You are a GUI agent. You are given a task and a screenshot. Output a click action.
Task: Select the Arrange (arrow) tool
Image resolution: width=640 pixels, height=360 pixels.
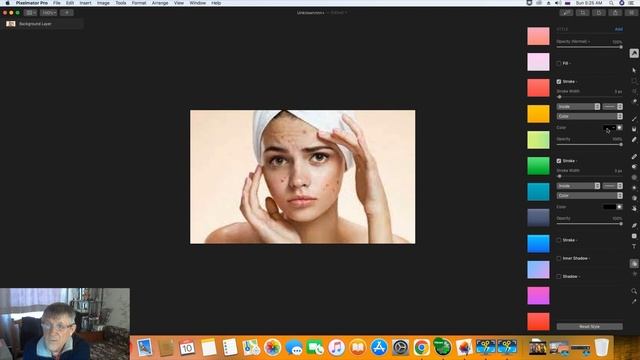(634, 70)
